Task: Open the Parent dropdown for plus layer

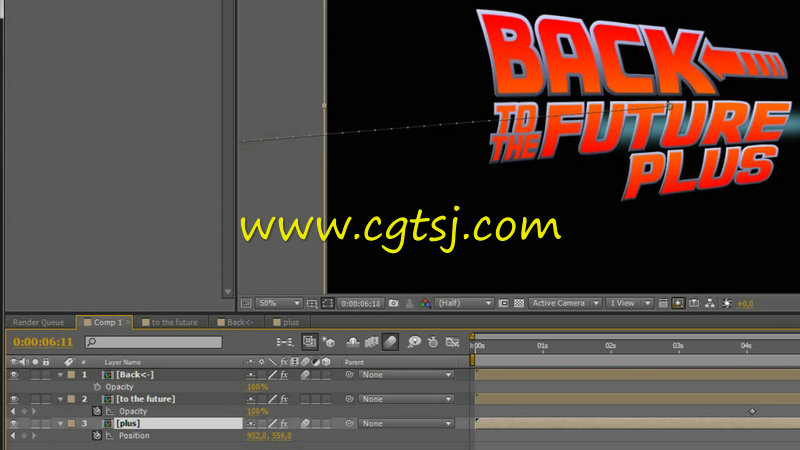Action: [406, 423]
